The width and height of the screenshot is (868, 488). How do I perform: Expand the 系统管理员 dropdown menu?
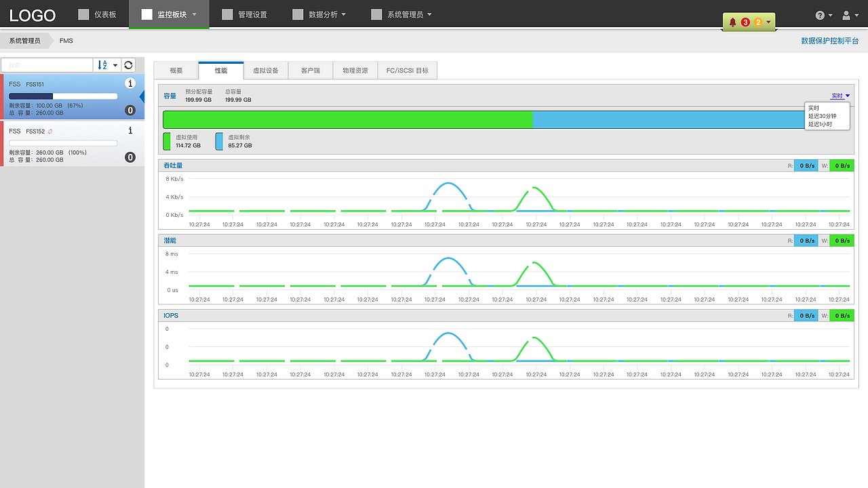(x=401, y=14)
